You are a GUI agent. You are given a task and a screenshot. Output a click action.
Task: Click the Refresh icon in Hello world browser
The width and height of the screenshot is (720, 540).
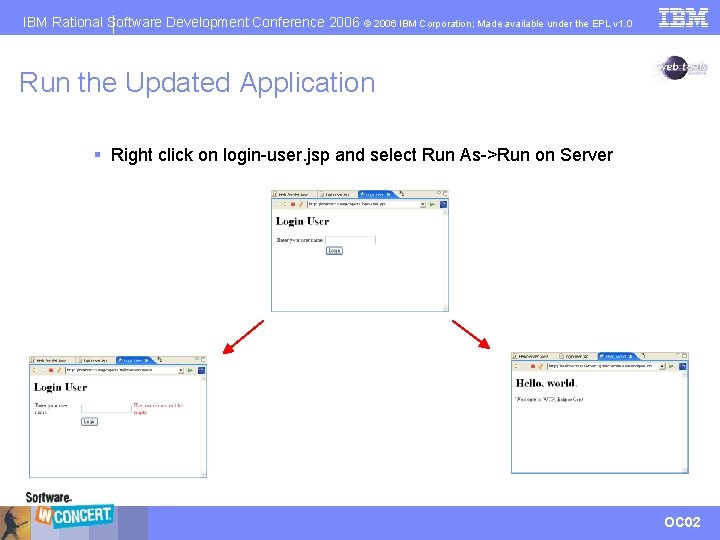pyautogui.click(x=540, y=366)
